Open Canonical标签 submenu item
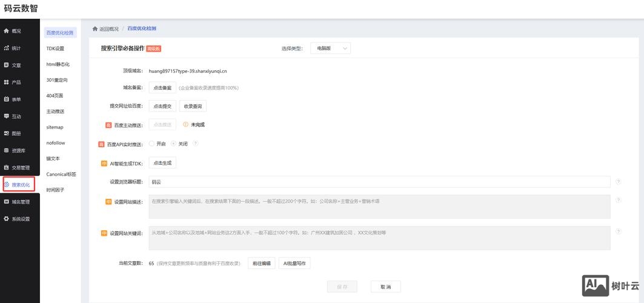This screenshot has height=303, width=644. tap(61, 174)
